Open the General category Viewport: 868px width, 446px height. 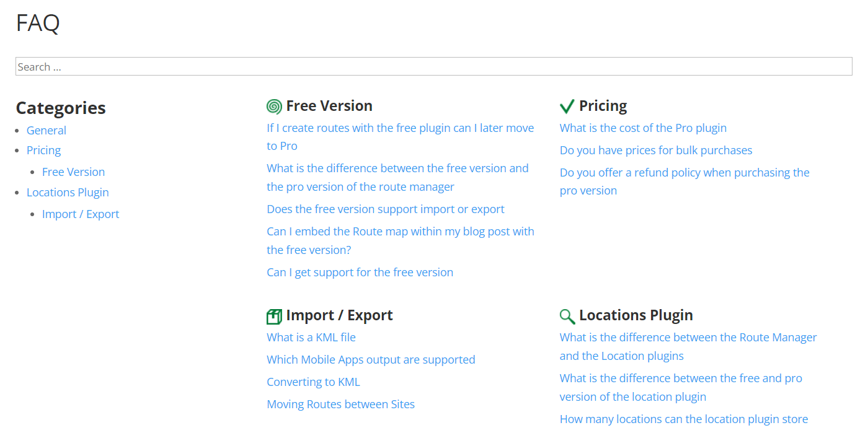[46, 130]
